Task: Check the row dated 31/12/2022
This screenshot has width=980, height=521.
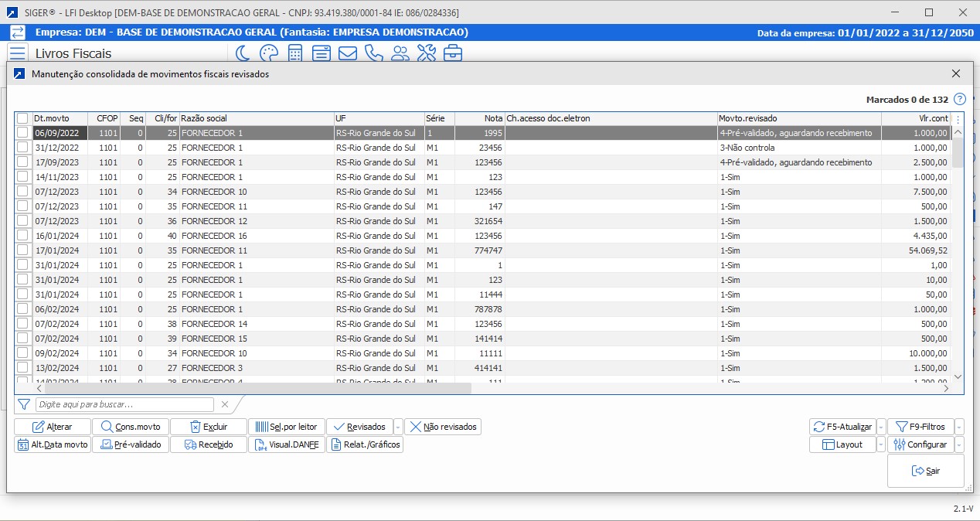Action: click(23, 148)
